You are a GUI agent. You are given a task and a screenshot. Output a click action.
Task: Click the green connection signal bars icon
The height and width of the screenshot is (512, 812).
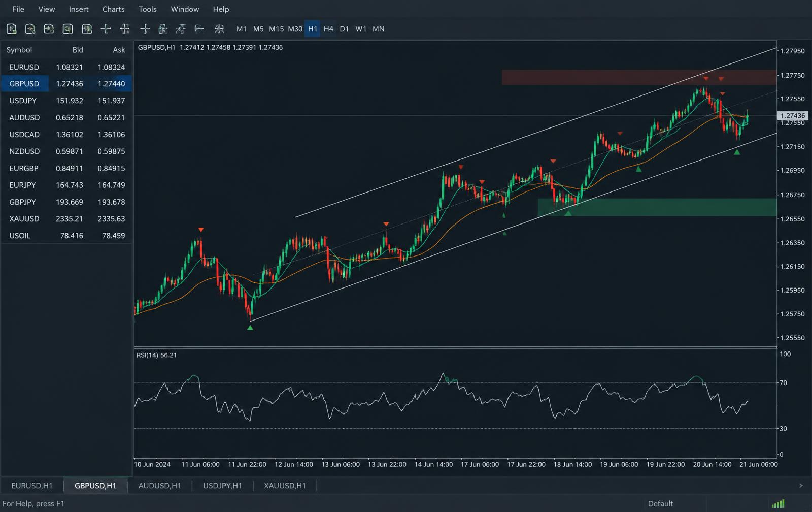tap(778, 504)
